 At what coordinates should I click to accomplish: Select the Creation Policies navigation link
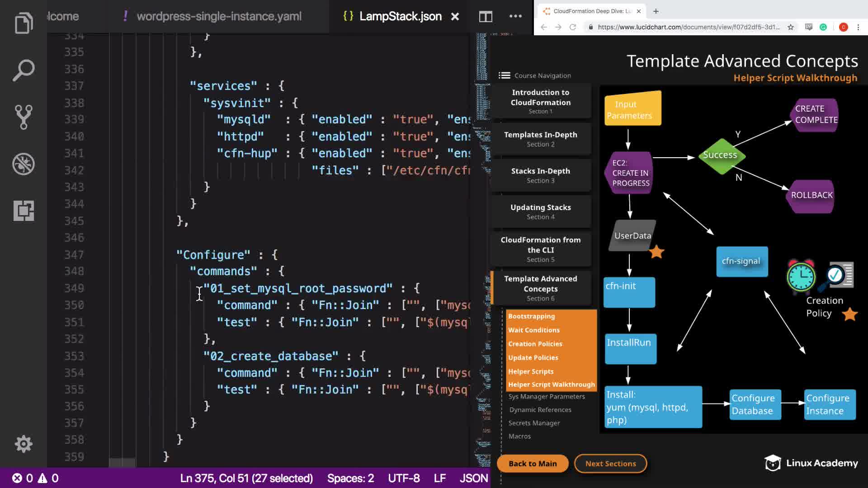pos(535,344)
